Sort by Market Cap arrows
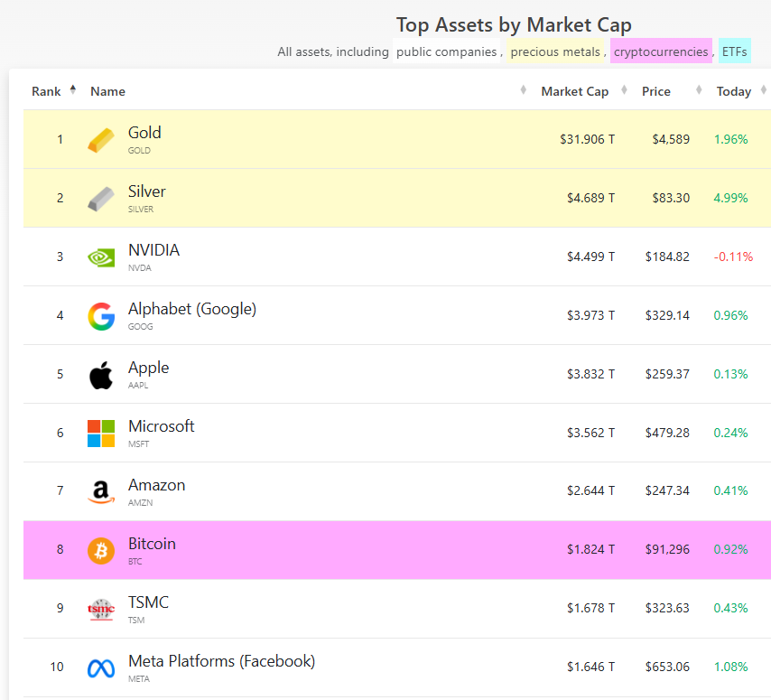The image size is (771, 700). pyautogui.click(x=624, y=89)
